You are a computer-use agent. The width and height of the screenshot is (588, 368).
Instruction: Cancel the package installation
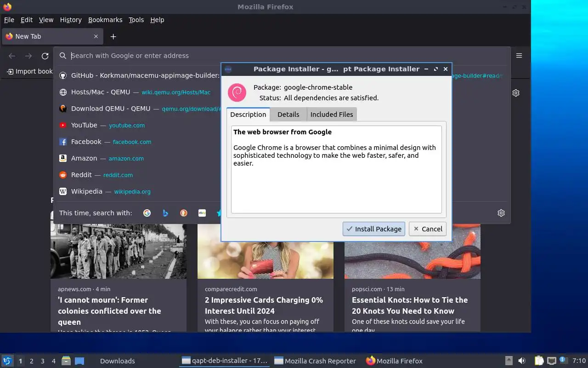[428, 229]
